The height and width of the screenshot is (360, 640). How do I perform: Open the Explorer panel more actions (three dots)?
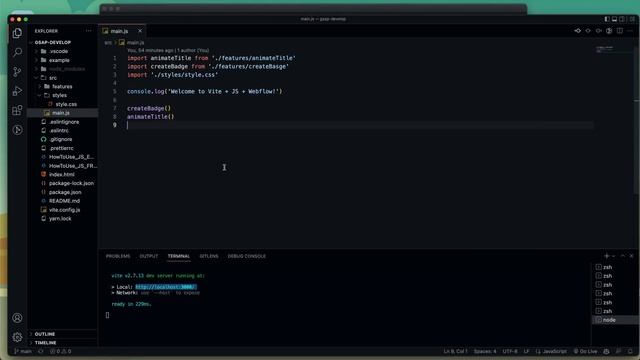tap(89, 31)
